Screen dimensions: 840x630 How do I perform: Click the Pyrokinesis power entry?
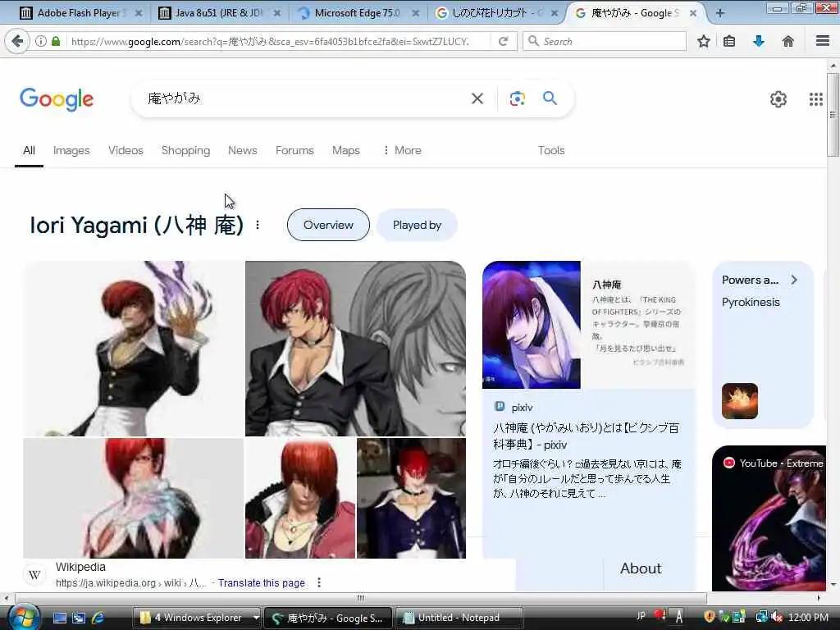[x=751, y=302]
